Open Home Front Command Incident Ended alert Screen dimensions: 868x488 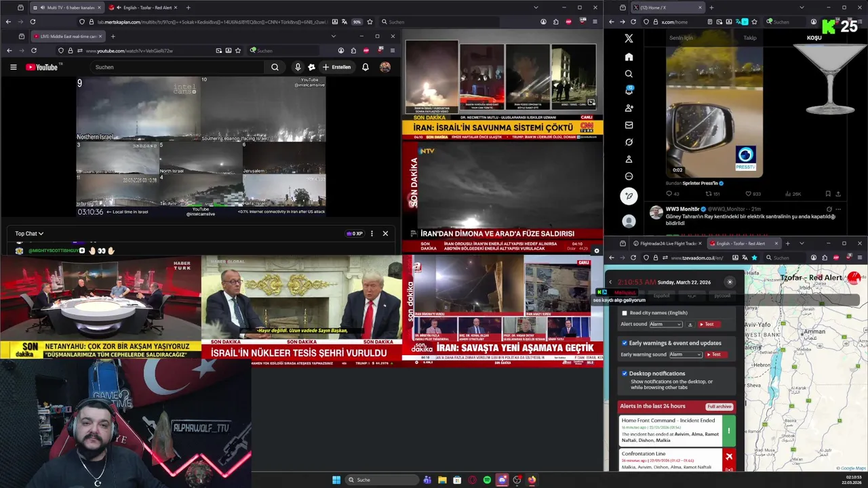pyautogui.click(x=677, y=430)
